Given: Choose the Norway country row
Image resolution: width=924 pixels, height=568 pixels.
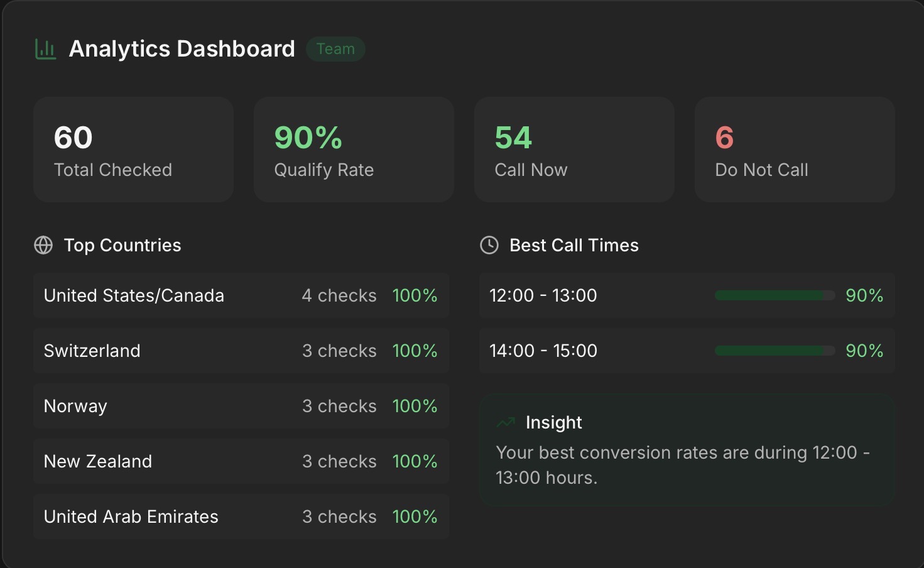Looking at the screenshot, I should (241, 406).
